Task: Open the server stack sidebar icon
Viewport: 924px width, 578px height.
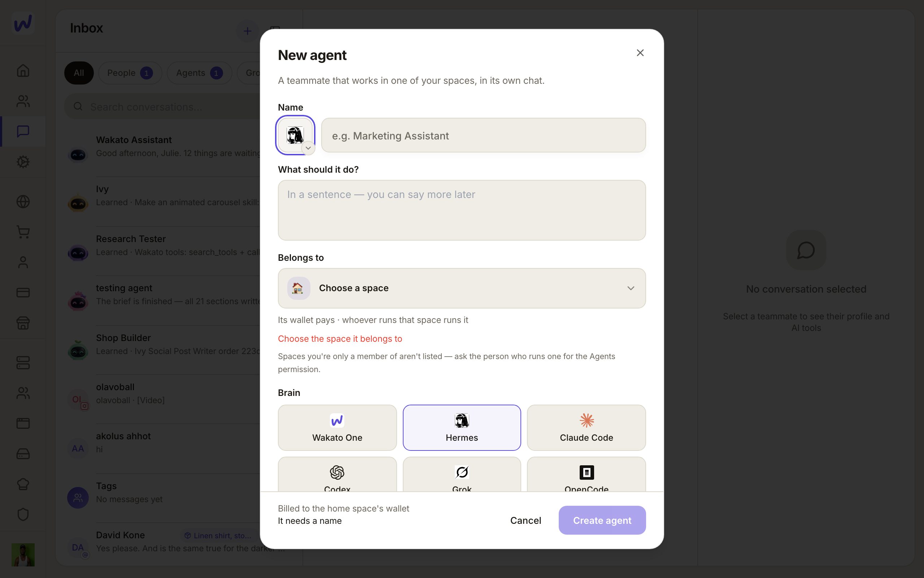Action: (23, 363)
